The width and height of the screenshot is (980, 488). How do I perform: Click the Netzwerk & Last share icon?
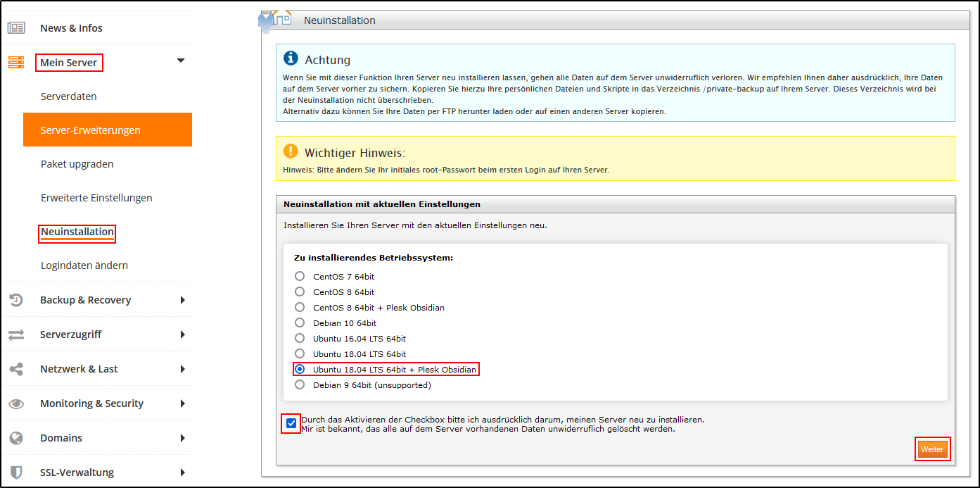pyautogui.click(x=16, y=369)
